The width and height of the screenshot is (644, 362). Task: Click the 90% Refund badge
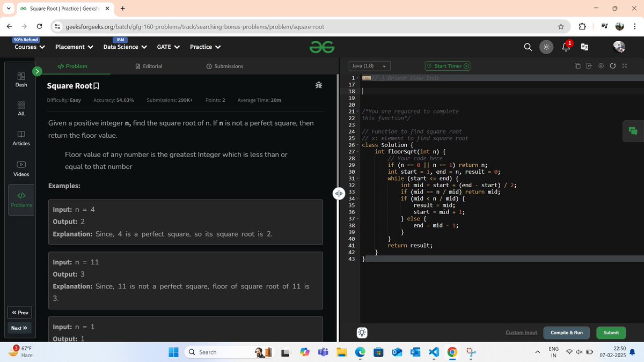point(26,40)
